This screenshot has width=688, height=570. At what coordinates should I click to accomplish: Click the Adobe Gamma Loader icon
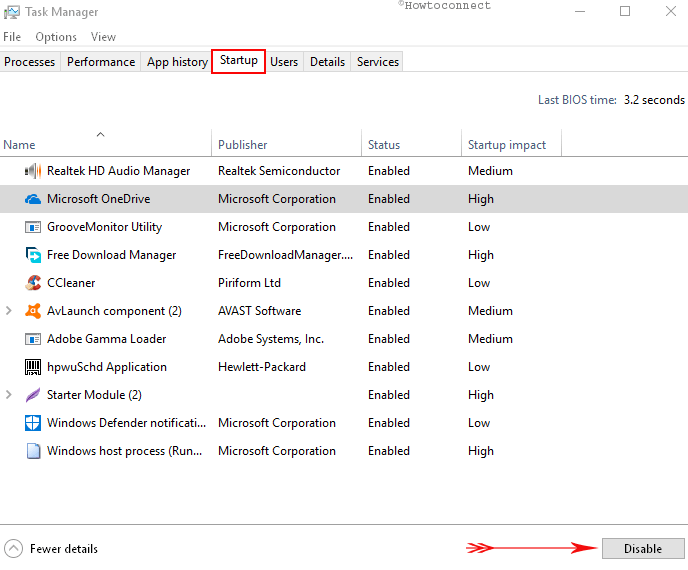click(33, 339)
